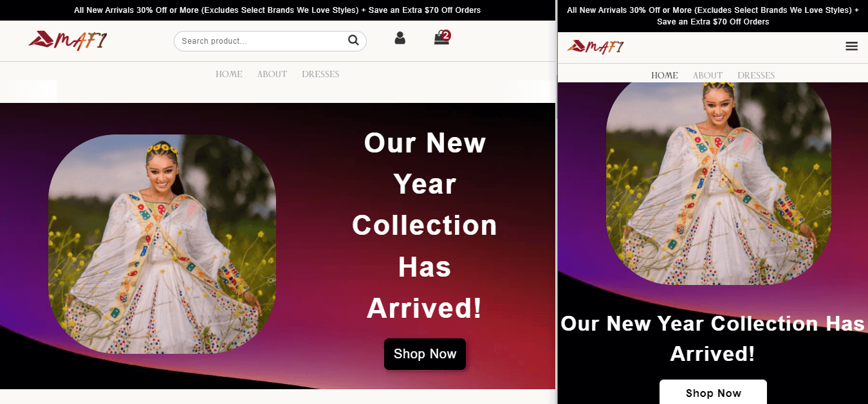Viewport: 868px width, 404px height.
Task: Click the dress photo beside the stacked headline
Action: [162, 244]
